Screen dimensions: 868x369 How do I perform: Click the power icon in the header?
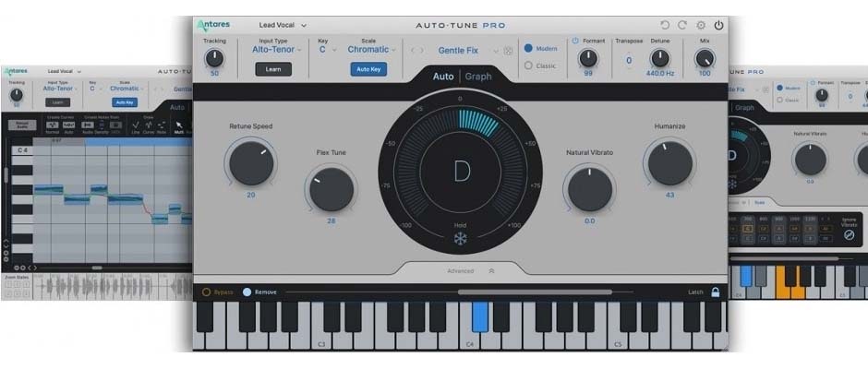pos(718,25)
